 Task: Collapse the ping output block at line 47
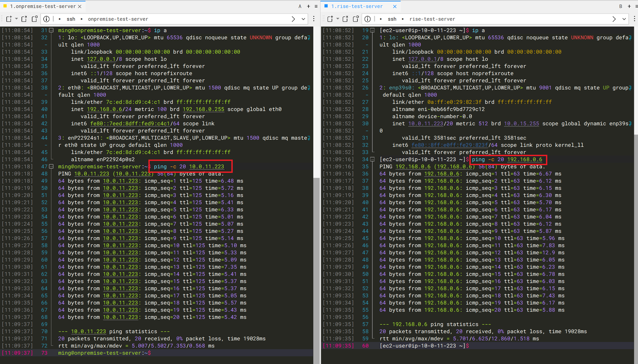pos(51,166)
